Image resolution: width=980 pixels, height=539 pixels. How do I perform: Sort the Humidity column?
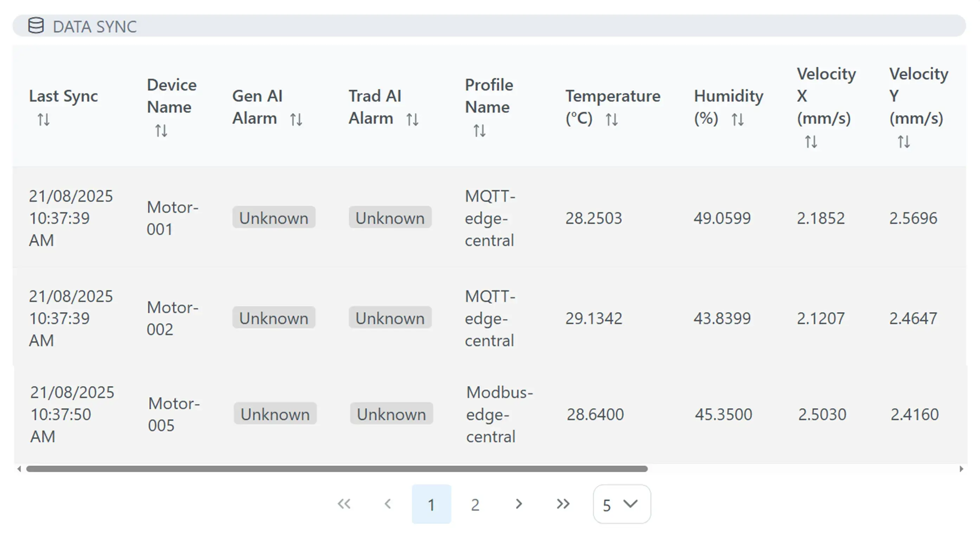738,119
